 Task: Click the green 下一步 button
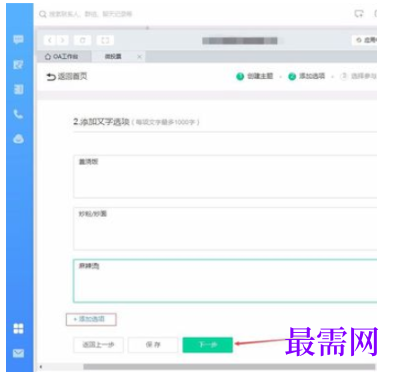207,345
